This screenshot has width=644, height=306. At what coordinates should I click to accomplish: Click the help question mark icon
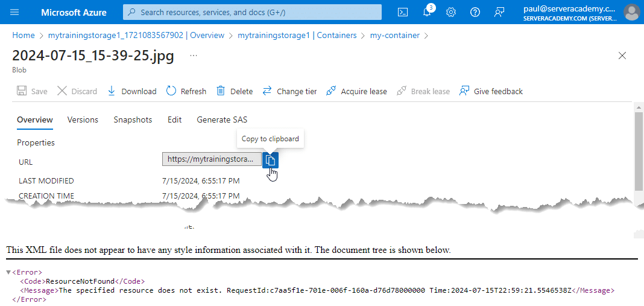point(475,12)
